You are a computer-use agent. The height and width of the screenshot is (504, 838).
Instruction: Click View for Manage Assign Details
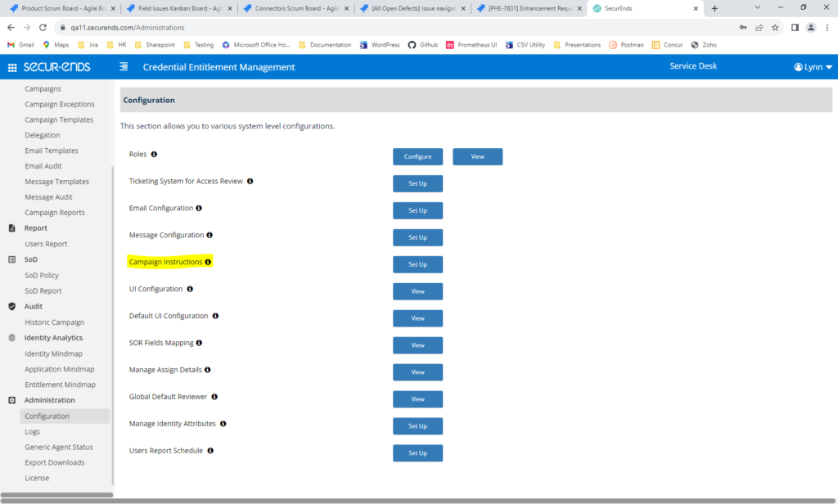pyautogui.click(x=418, y=372)
